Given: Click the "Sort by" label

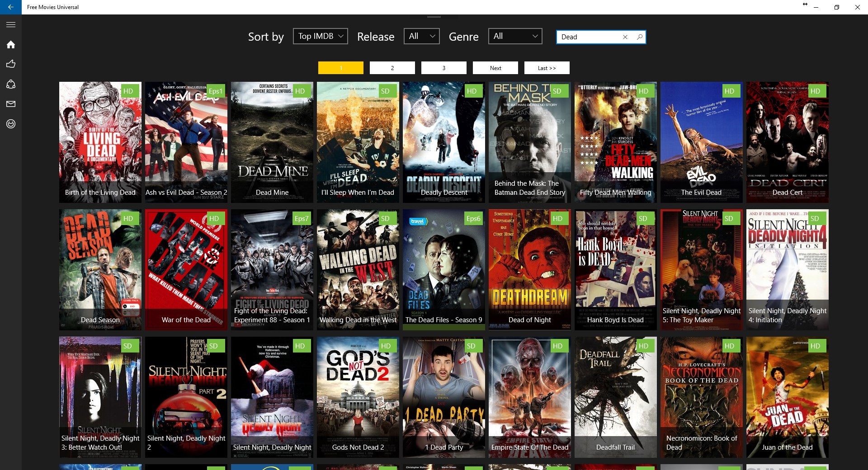Looking at the screenshot, I should point(266,37).
